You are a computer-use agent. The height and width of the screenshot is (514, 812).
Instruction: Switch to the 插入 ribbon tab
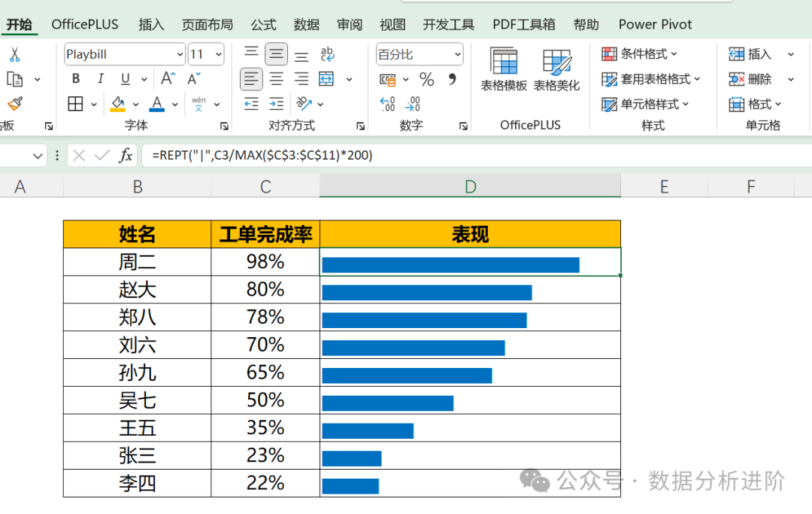point(151,24)
